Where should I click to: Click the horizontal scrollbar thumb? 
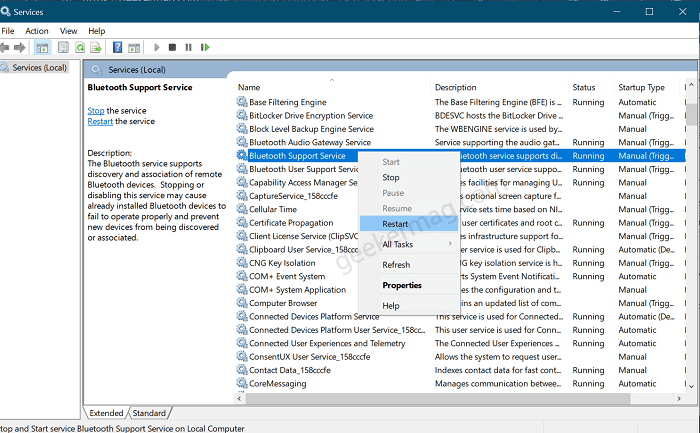[438, 398]
